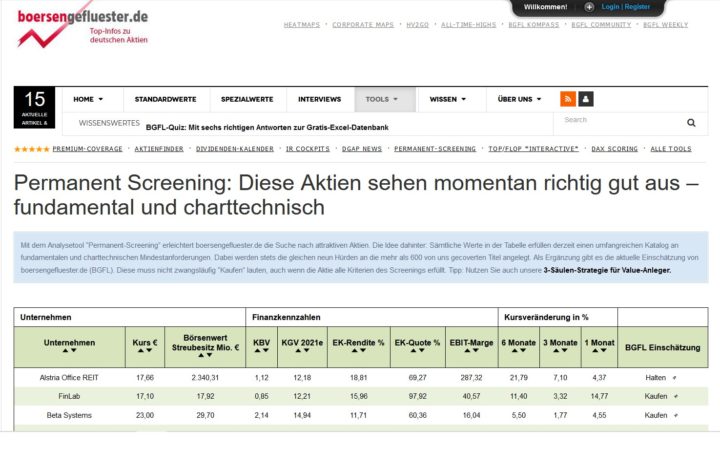
Task: Sort Börsenwert Streubesitz descending with down arrow
Action: (209, 355)
